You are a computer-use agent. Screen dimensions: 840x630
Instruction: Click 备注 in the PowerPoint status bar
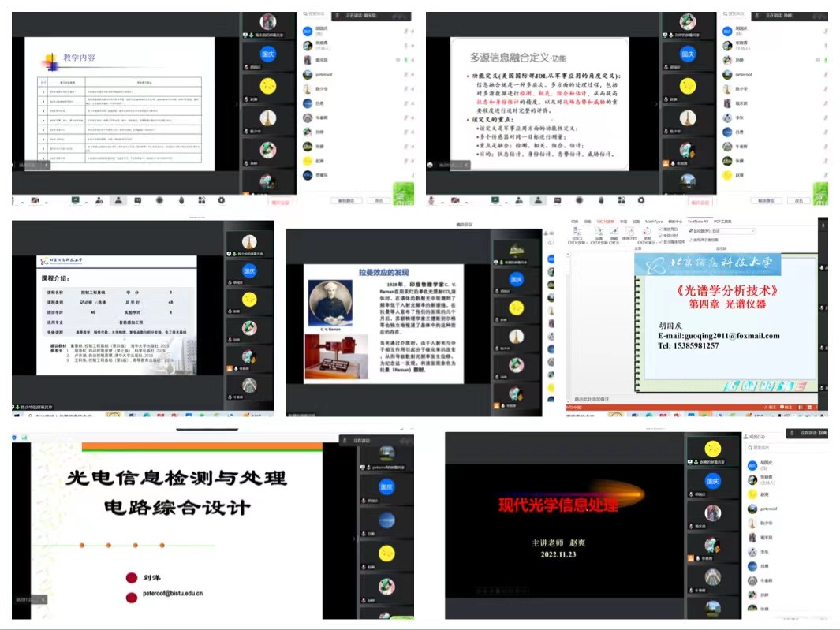point(769,408)
